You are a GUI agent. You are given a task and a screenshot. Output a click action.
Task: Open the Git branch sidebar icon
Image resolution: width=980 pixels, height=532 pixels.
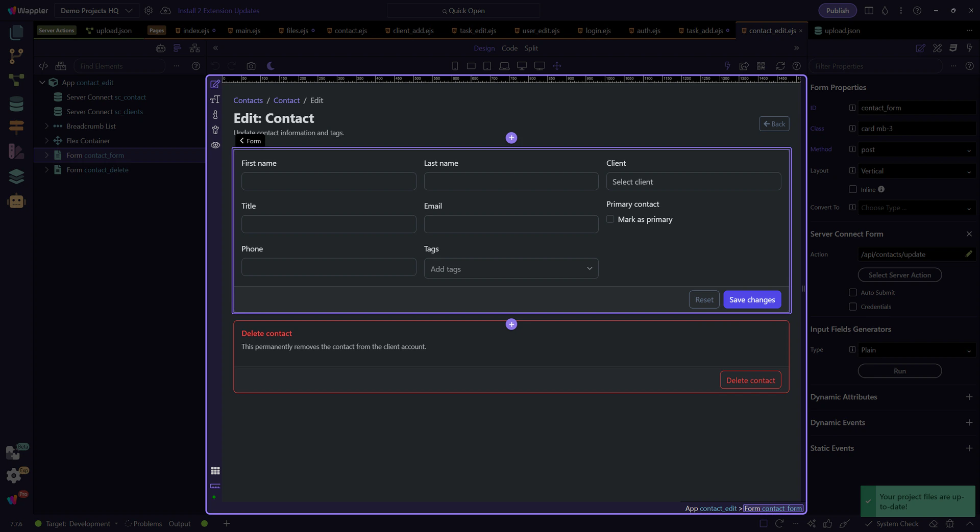(x=16, y=56)
